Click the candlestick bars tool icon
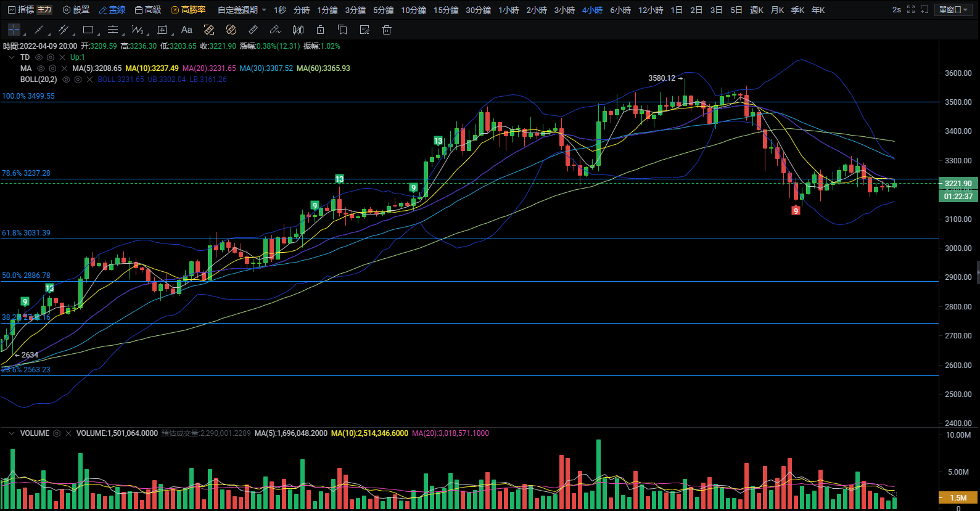Screen dimensions: 980x511 298,30
